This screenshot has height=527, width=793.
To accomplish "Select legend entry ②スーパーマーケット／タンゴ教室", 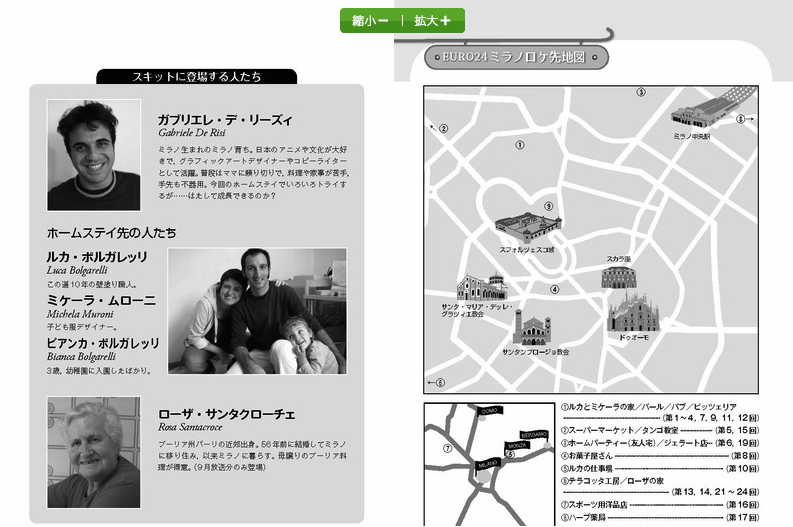I will click(x=620, y=430).
